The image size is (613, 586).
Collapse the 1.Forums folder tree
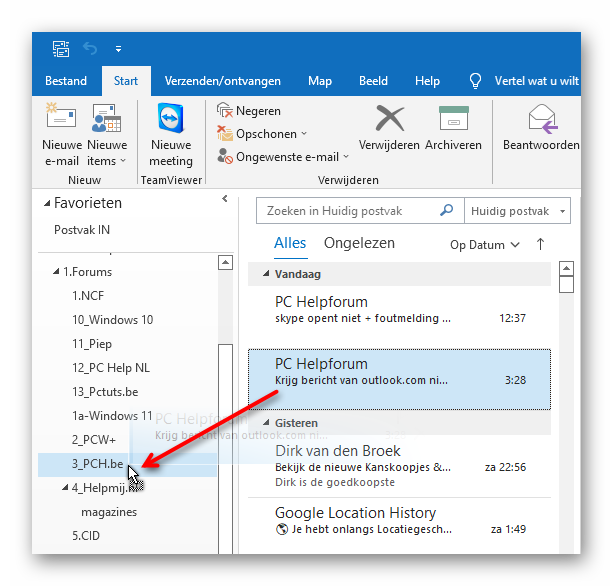tap(56, 272)
